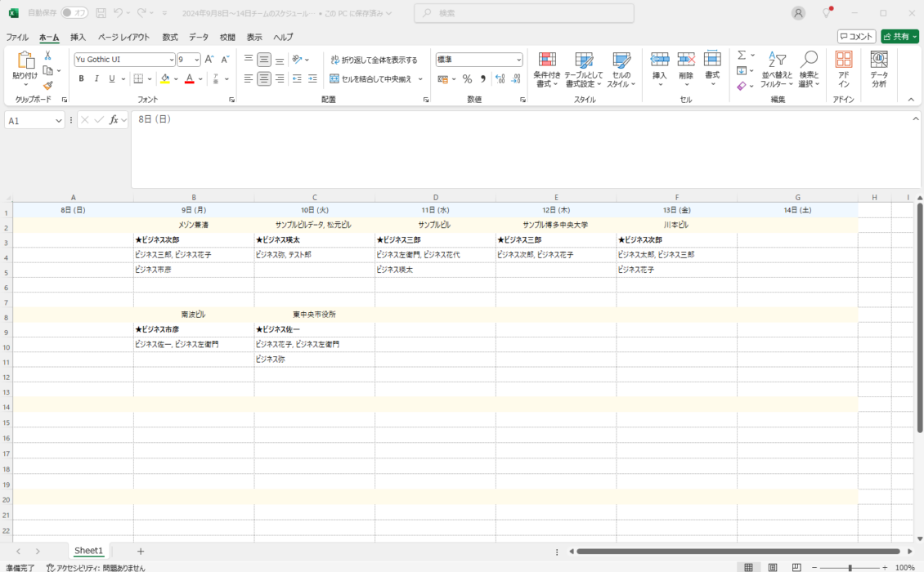The height and width of the screenshot is (572, 924).
Task: Apply italic formatting
Action: click(96, 78)
